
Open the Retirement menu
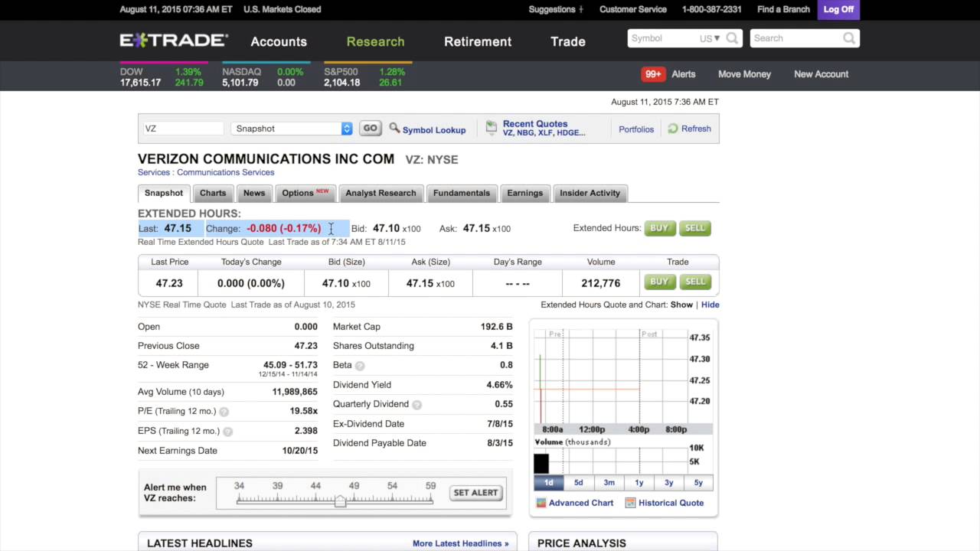[478, 41]
